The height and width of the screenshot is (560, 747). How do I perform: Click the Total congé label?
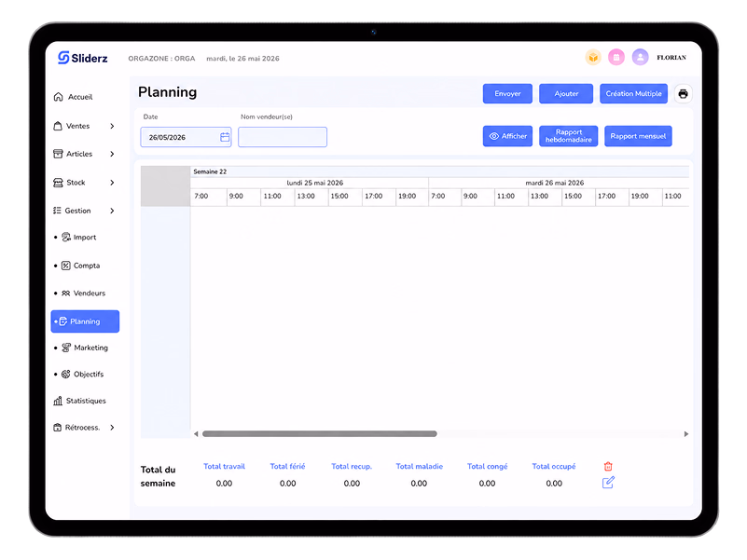487,466
